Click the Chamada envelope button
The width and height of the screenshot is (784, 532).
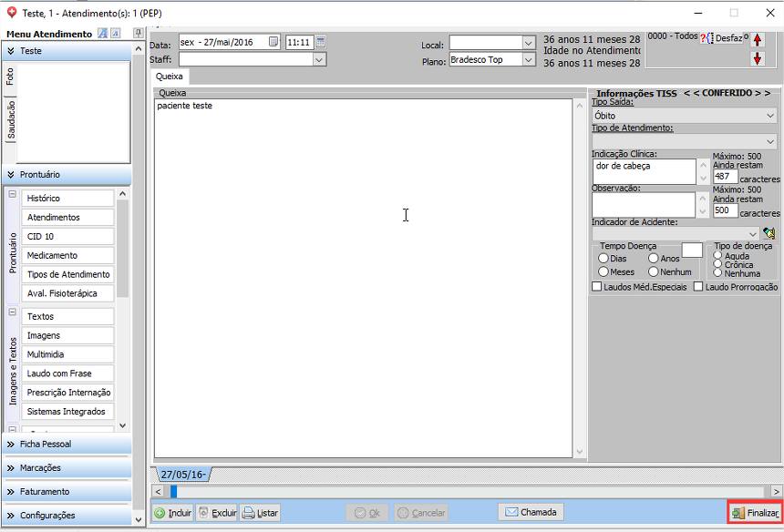click(530, 512)
